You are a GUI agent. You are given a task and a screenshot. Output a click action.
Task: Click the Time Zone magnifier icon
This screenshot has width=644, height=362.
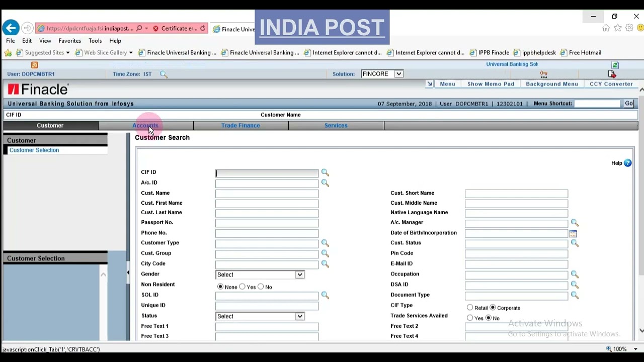click(x=164, y=74)
